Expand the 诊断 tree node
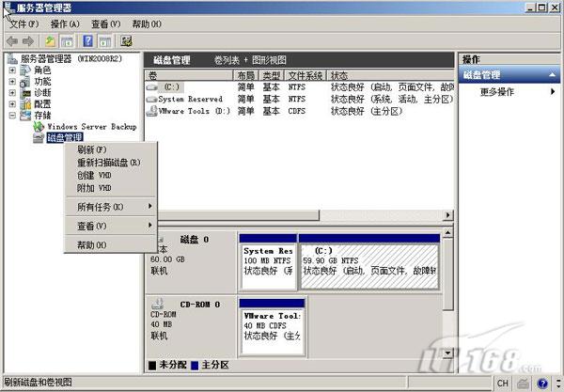 12,93
